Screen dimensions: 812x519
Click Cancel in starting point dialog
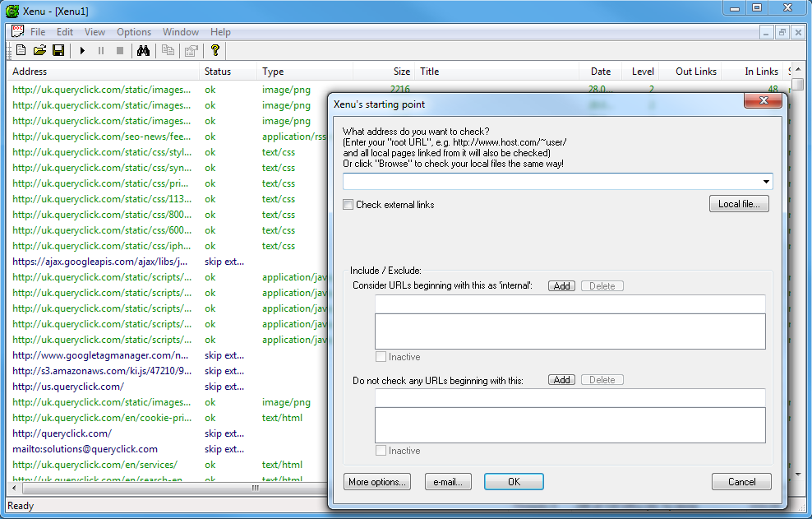click(741, 482)
